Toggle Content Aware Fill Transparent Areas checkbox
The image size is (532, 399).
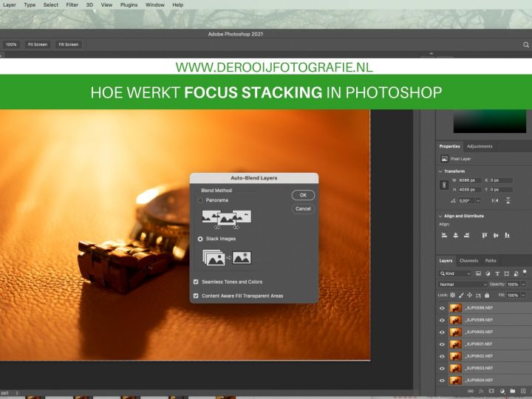coord(196,296)
